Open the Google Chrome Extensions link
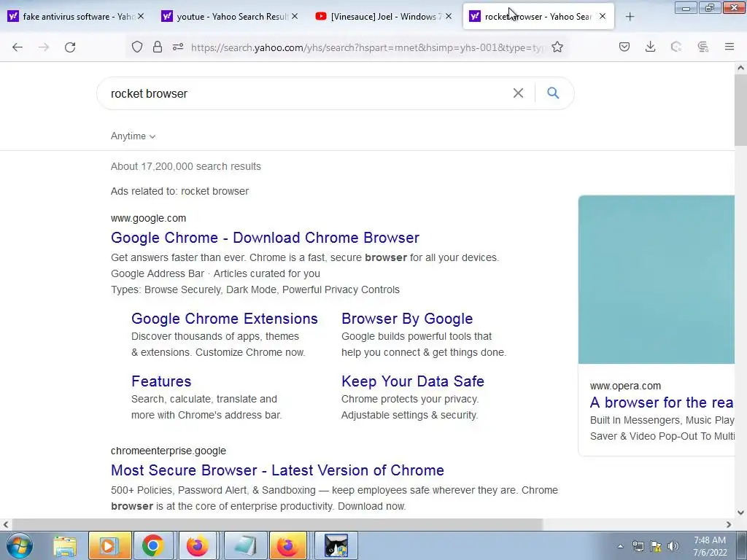 (x=225, y=319)
